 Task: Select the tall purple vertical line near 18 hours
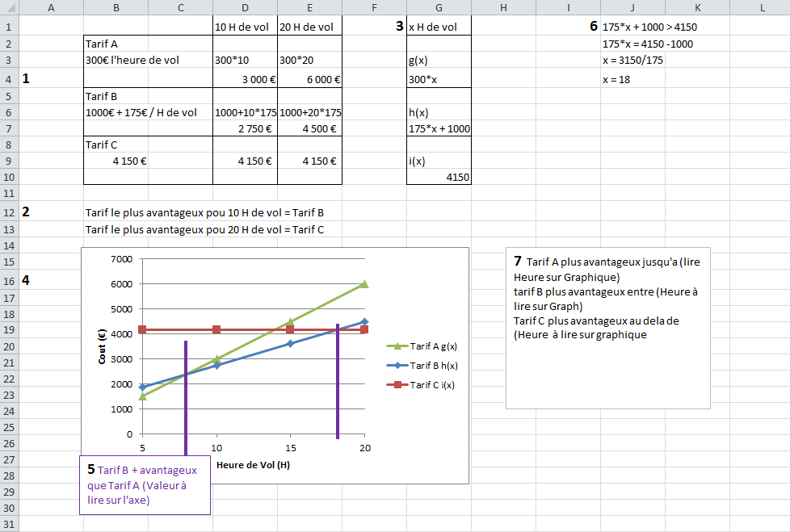click(x=337, y=379)
